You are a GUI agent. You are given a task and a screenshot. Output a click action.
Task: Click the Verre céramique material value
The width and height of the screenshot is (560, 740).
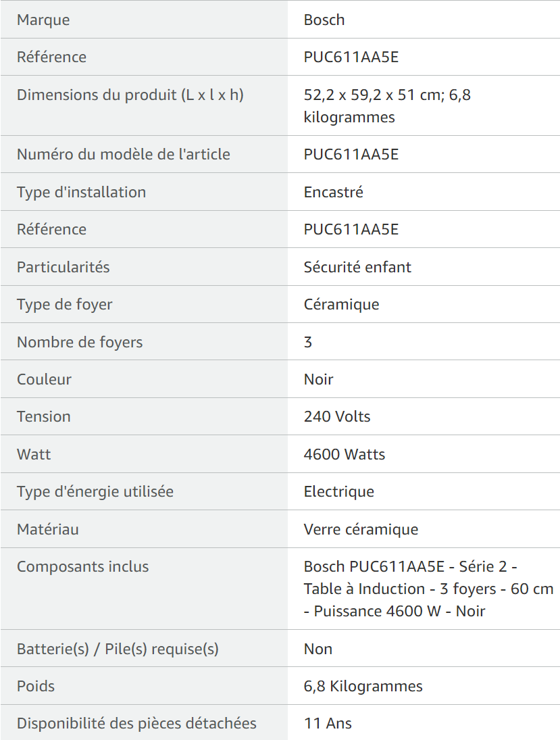tap(361, 530)
